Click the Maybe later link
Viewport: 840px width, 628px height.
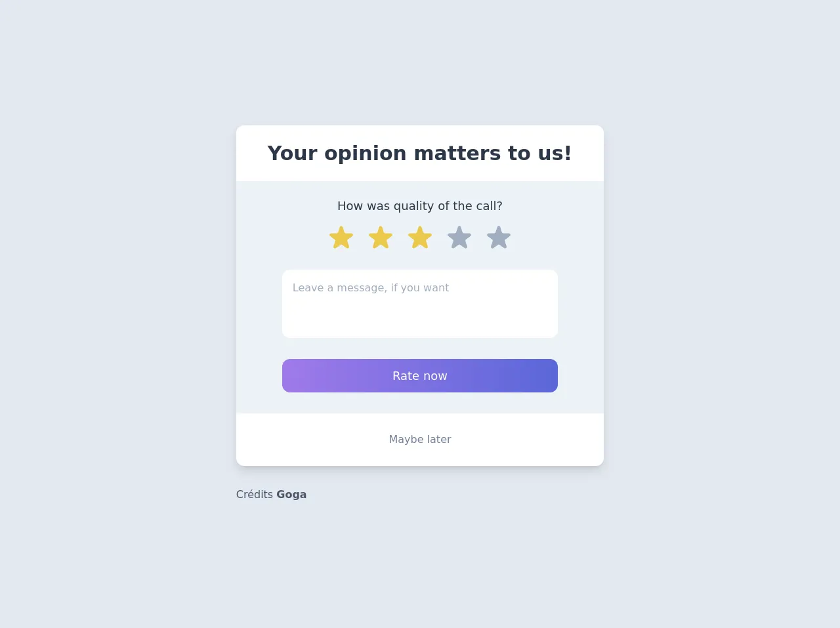(420, 440)
